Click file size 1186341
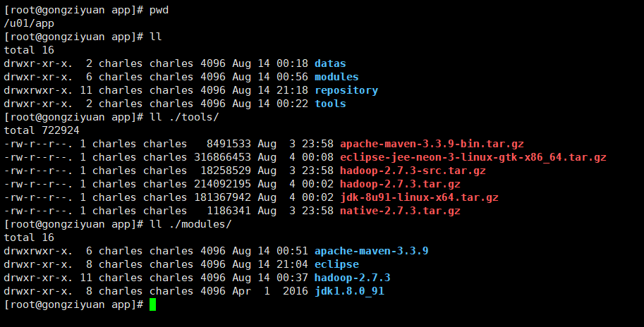Screen dimensions: 644x327 (x=229, y=211)
